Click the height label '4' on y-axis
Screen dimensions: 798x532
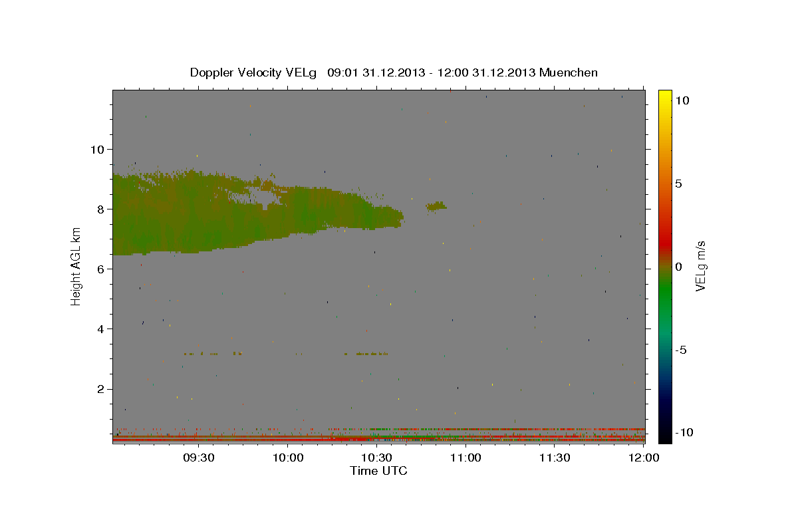point(100,329)
